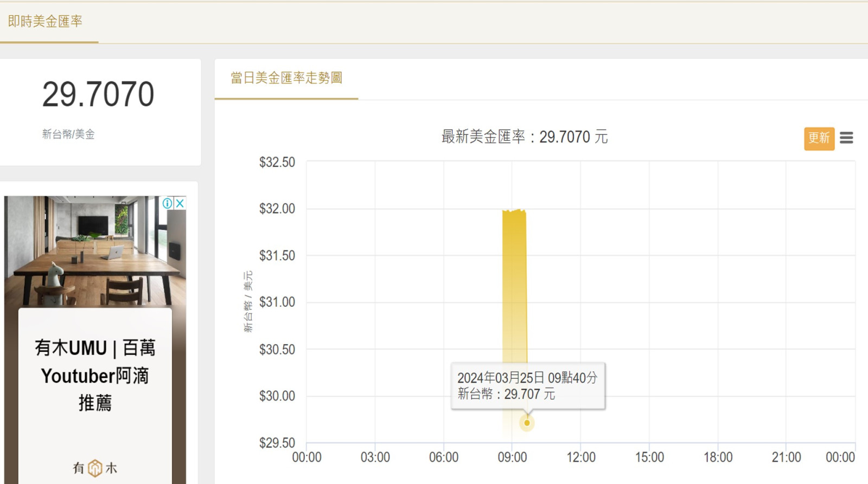Click the 21:00 label on the time axis
Viewport: 868px width, 484px height.
[786, 457]
